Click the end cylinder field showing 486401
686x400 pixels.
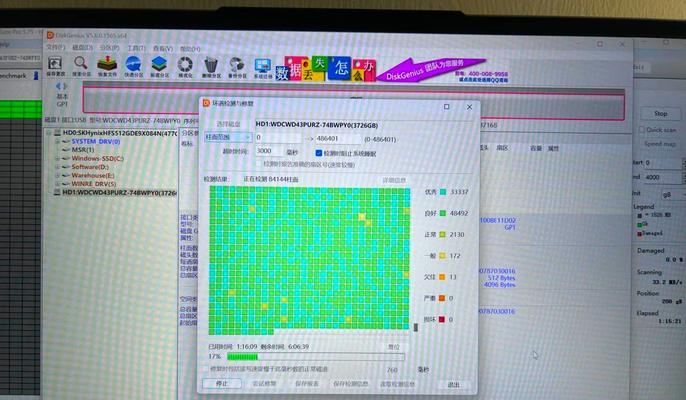click(x=338, y=138)
